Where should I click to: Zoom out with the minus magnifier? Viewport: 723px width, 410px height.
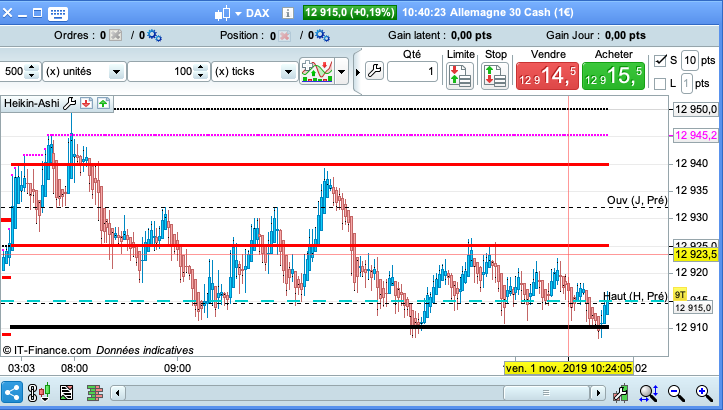[x=676, y=393]
